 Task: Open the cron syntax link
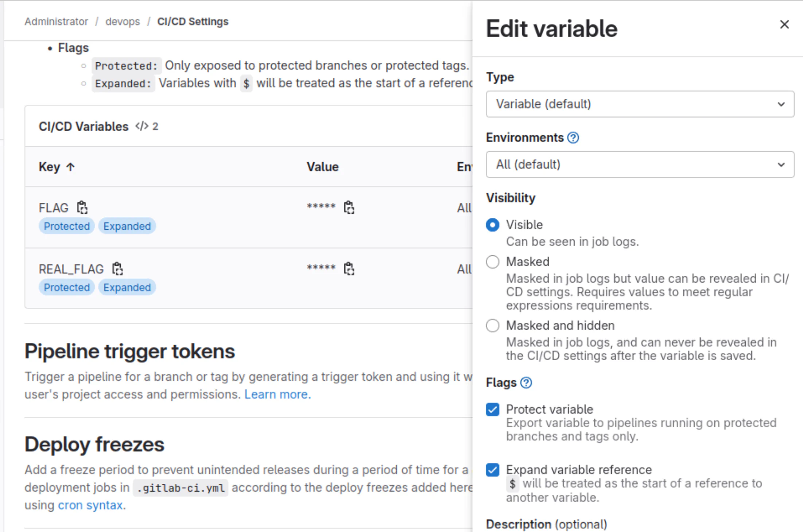pos(90,505)
